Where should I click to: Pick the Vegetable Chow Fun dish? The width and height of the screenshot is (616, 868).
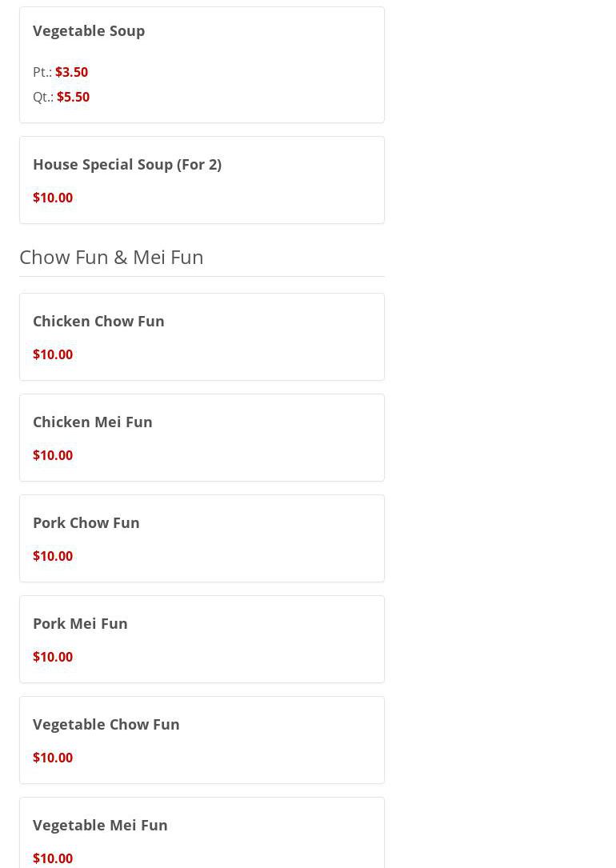(x=106, y=724)
